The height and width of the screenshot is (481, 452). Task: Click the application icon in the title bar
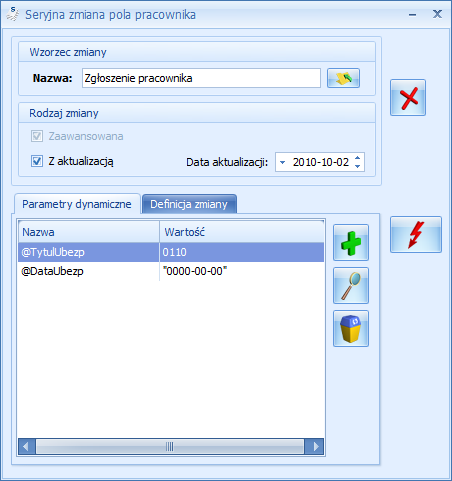[x=13, y=14]
